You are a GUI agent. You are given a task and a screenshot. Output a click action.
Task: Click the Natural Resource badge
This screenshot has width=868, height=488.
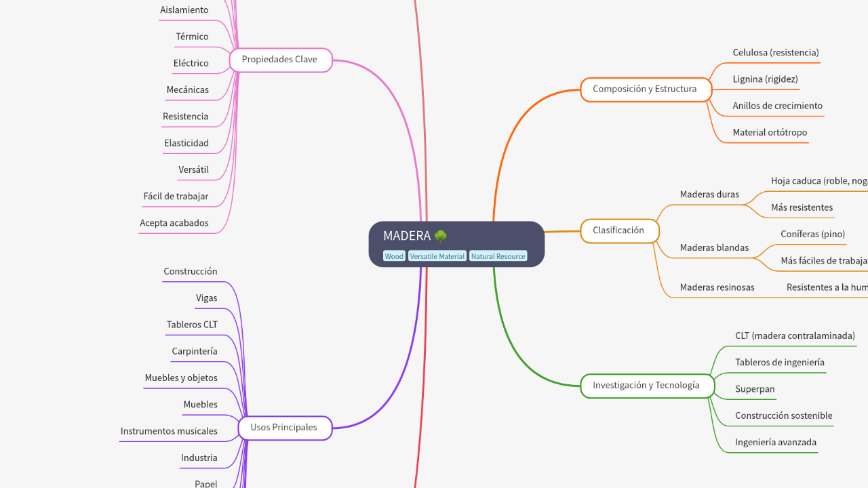tap(498, 256)
